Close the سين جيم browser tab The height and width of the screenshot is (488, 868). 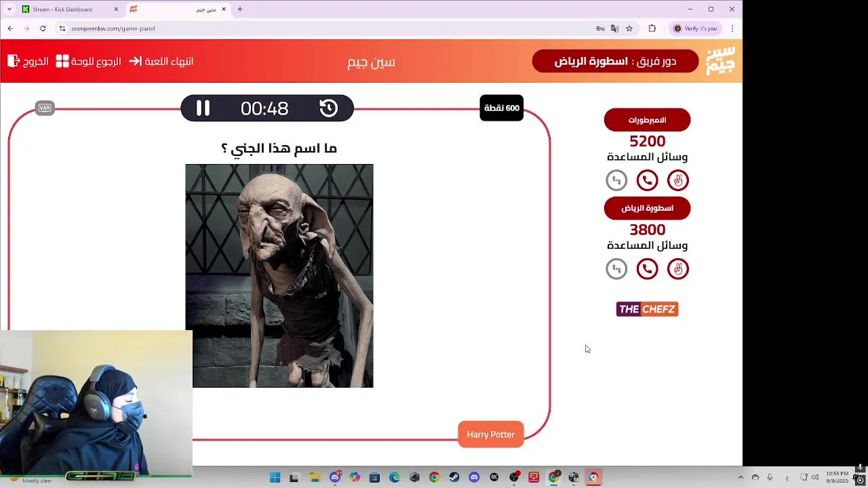pyautogui.click(x=223, y=9)
